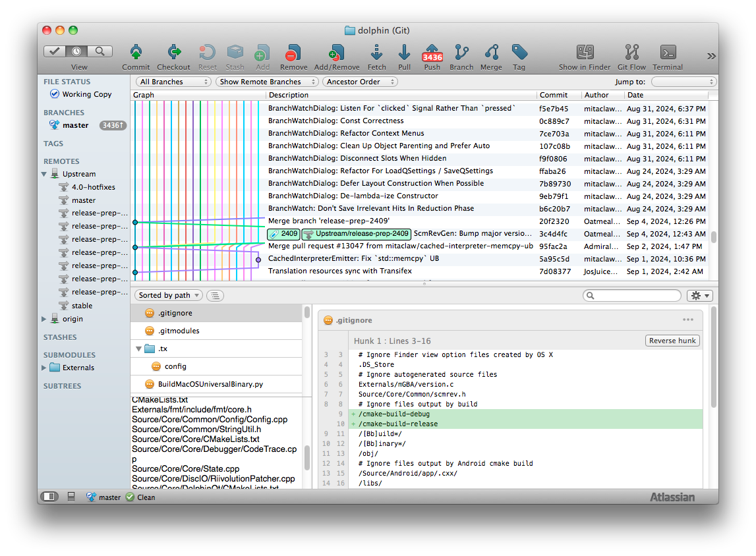Viewport: 756px width, 556px height.
Task: Create a branch with Branch icon
Action: 461,53
